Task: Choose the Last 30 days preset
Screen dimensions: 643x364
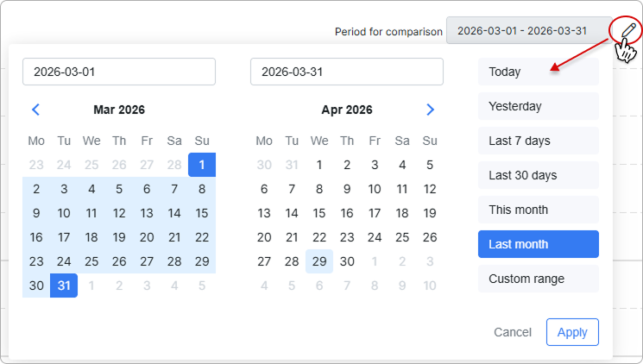Action: point(539,175)
